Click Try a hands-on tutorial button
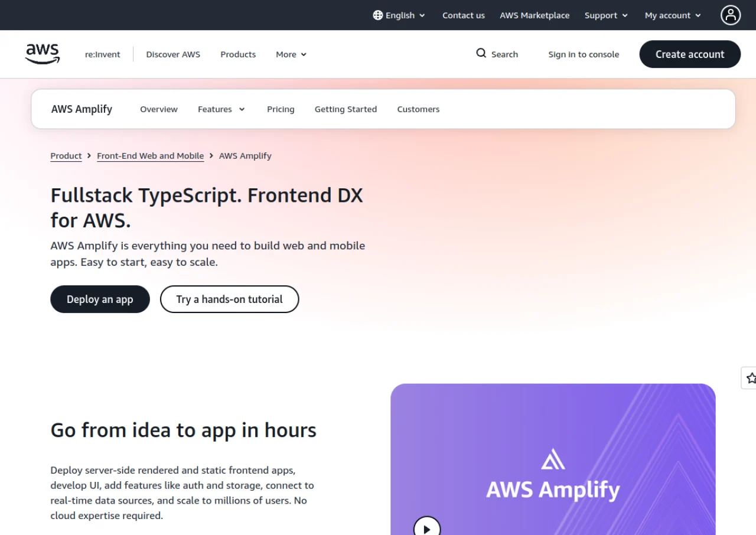 coord(229,299)
